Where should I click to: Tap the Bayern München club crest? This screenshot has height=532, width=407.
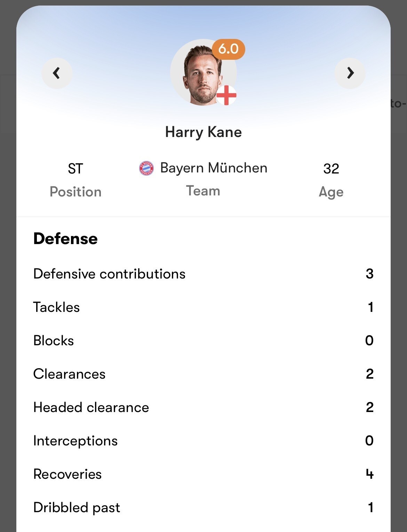pos(146,168)
